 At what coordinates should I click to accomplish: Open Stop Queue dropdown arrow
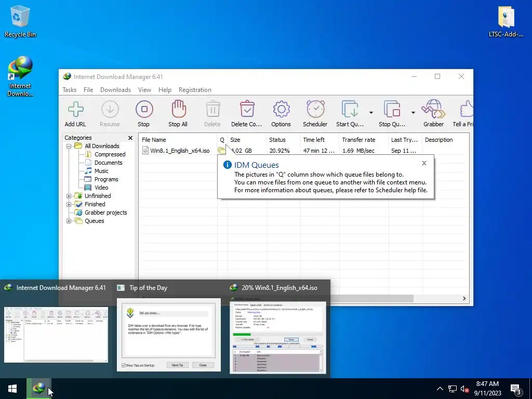click(413, 113)
